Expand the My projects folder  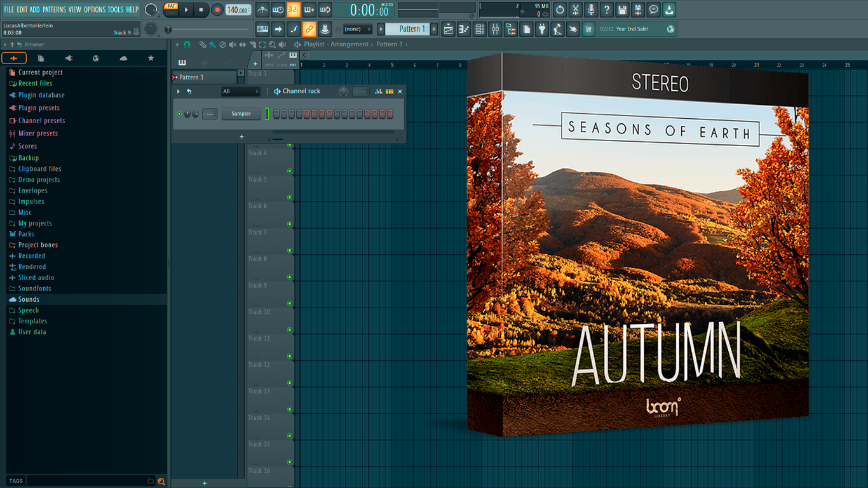point(35,223)
